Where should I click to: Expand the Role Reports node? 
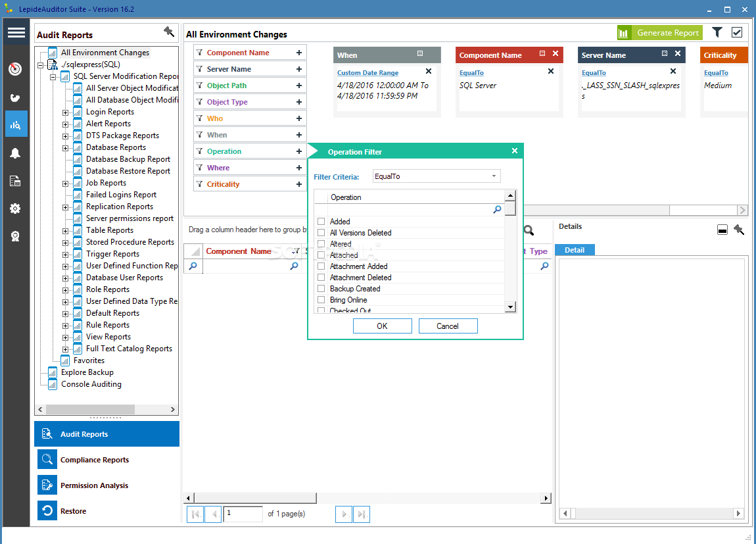coord(65,290)
